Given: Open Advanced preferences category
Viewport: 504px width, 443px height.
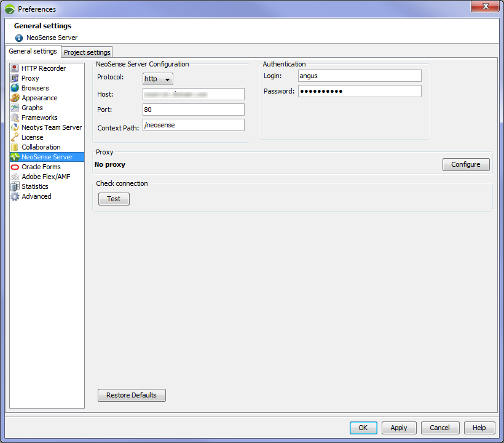Looking at the screenshot, I should [36, 196].
